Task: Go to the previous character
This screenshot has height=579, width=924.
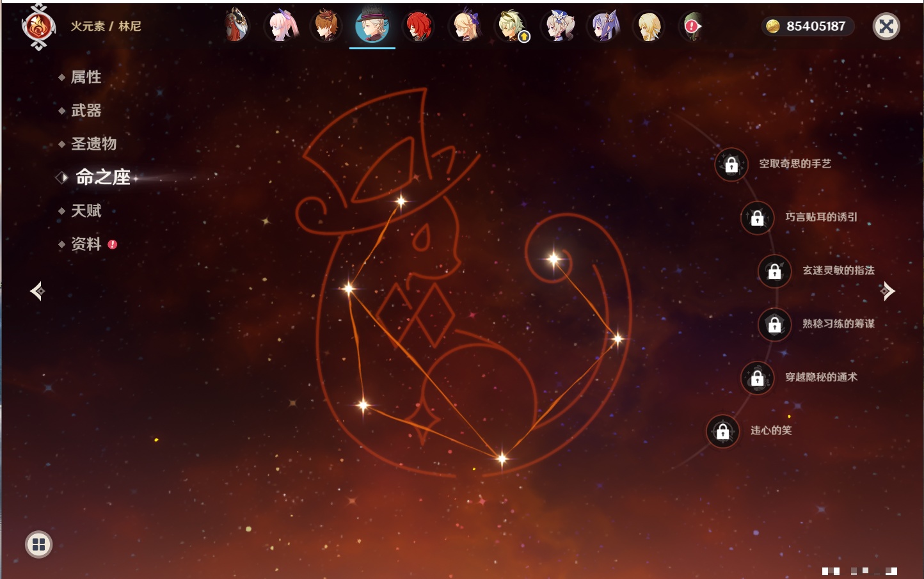Action: (37, 291)
